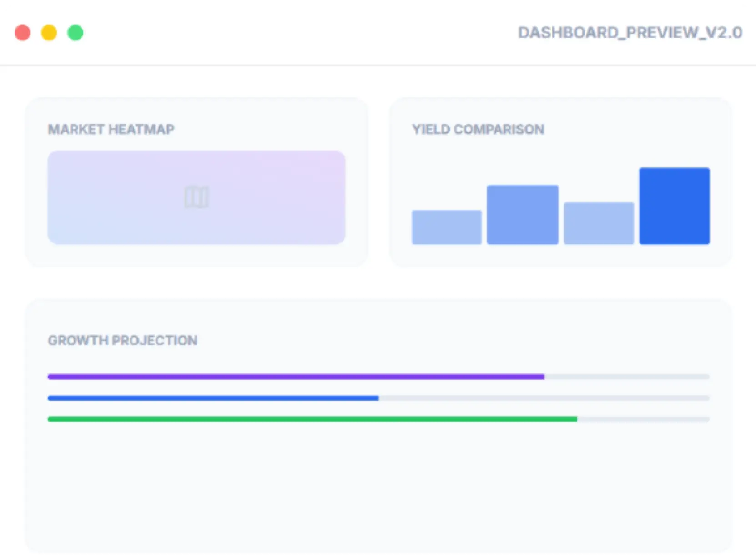Click the yellow minimize dot
The width and height of the screenshot is (756, 555).
tap(49, 33)
